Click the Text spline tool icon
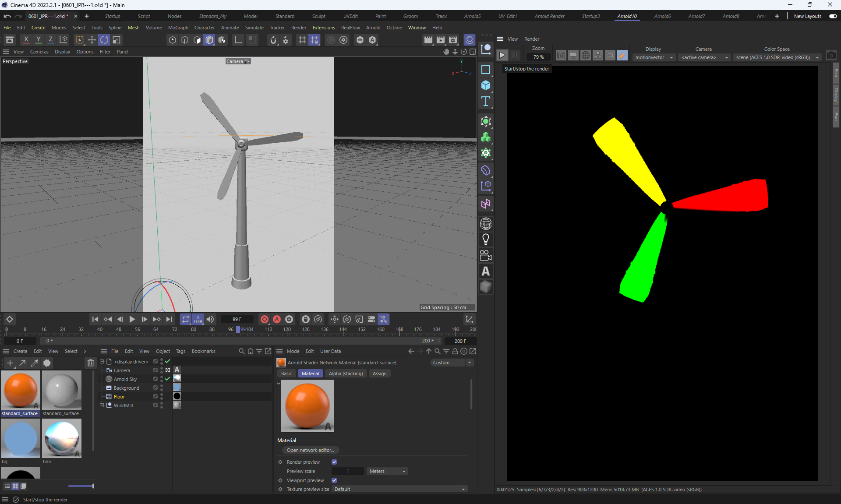This screenshot has height=504, width=841. coord(486,102)
